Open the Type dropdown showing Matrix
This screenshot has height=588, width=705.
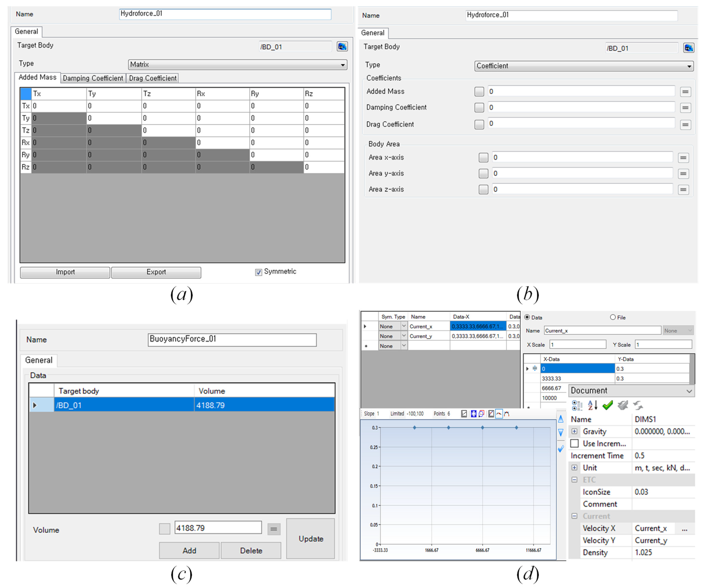[x=237, y=65]
